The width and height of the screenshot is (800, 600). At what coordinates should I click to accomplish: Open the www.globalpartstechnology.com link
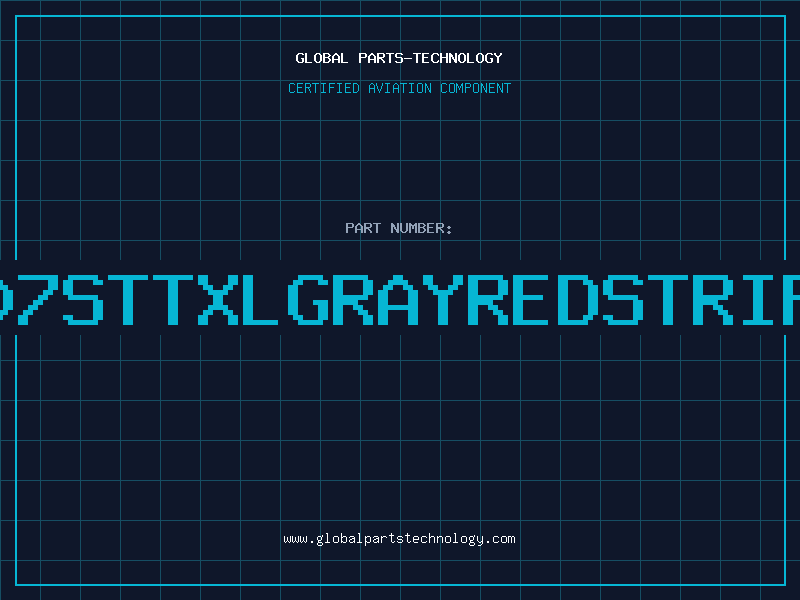[x=399, y=539]
